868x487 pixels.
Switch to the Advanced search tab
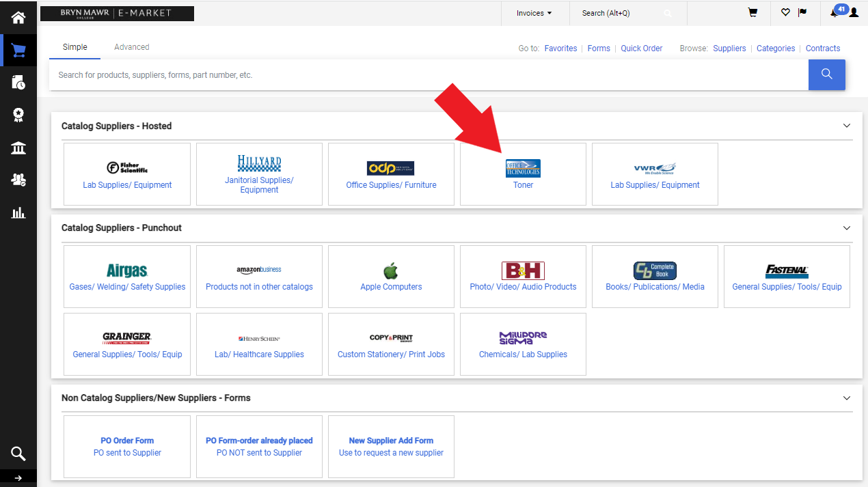click(x=131, y=47)
